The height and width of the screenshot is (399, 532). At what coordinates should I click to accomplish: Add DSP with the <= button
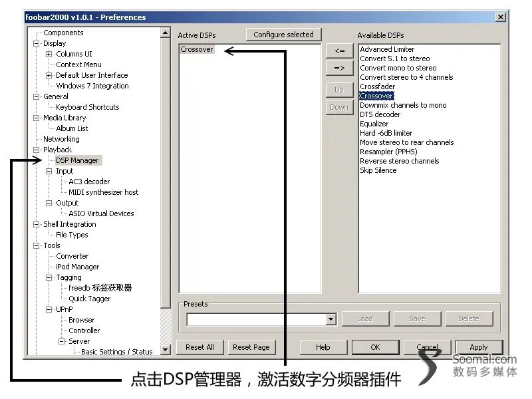coord(340,51)
